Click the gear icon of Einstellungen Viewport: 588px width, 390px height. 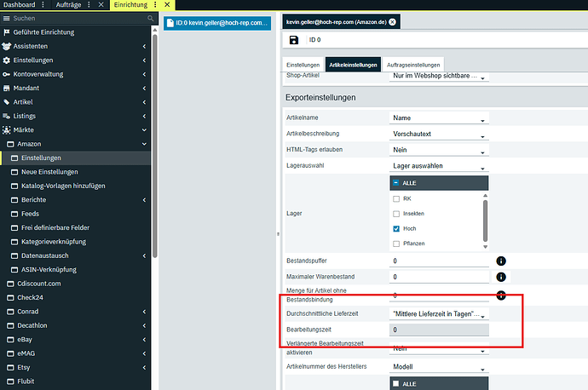pos(6,60)
